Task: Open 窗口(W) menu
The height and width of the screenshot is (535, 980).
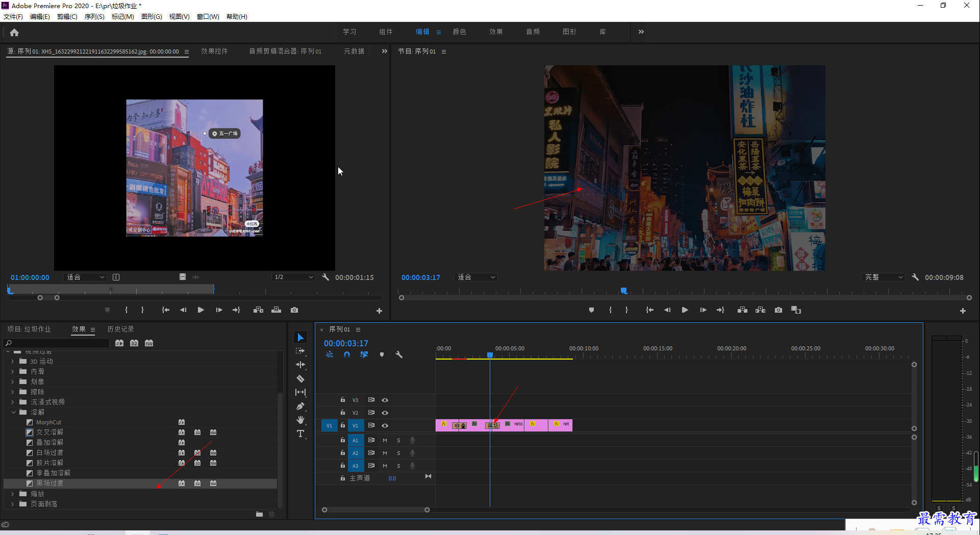Action: (x=208, y=17)
